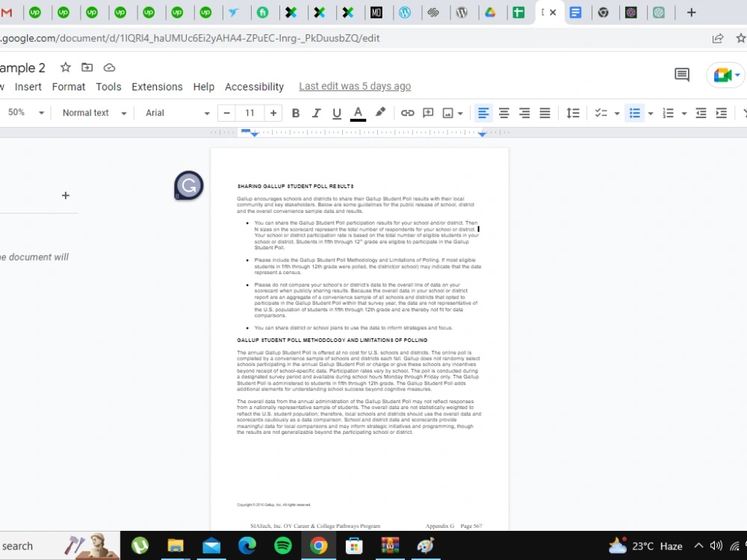Image resolution: width=747 pixels, height=560 pixels.
Task: Open the Help menu
Action: [204, 87]
